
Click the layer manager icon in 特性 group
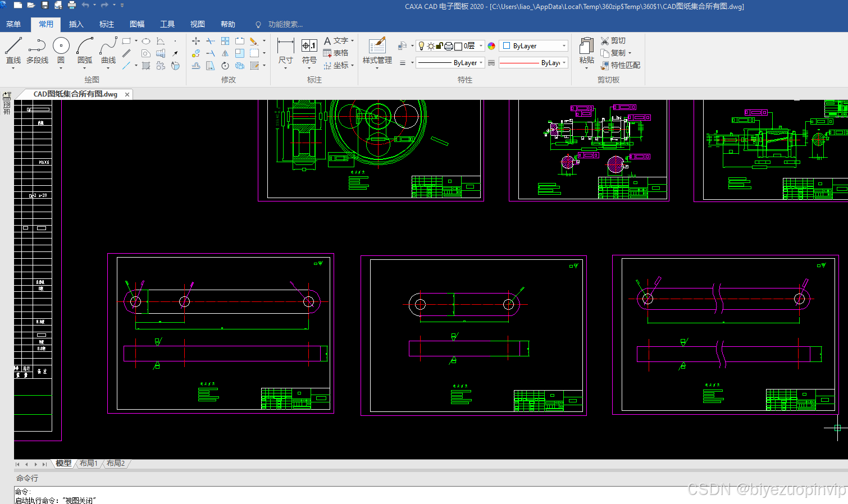(x=402, y=46)
